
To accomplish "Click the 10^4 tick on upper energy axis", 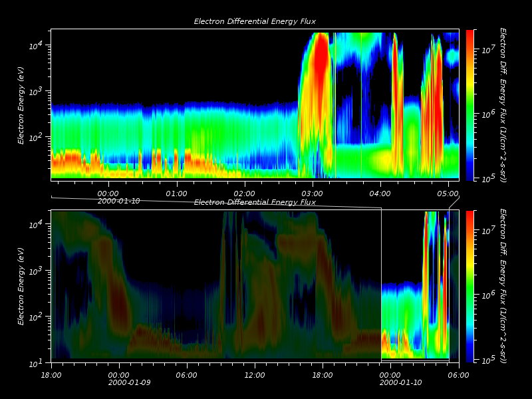I will (x=36, y=45).
